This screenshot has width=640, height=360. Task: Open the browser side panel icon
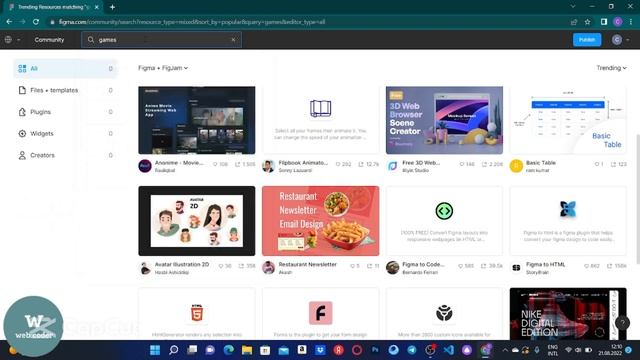tap(604, 22)
